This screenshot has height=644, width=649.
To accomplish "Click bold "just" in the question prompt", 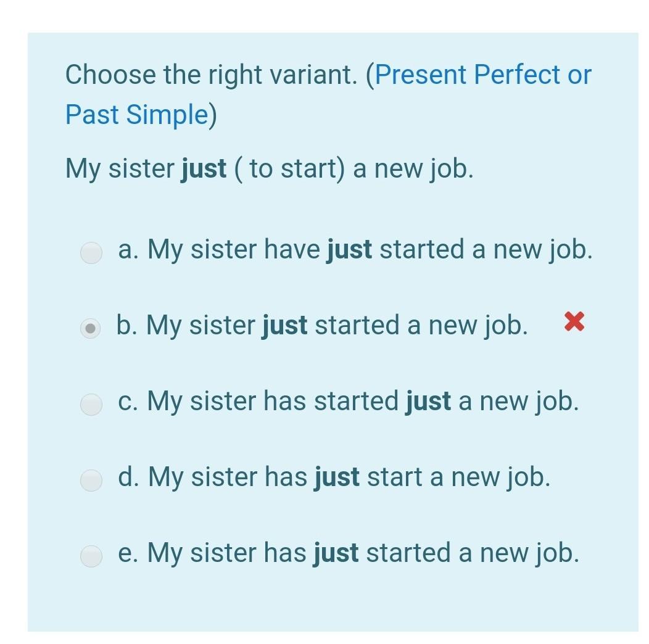I will [x=204, y=168].
